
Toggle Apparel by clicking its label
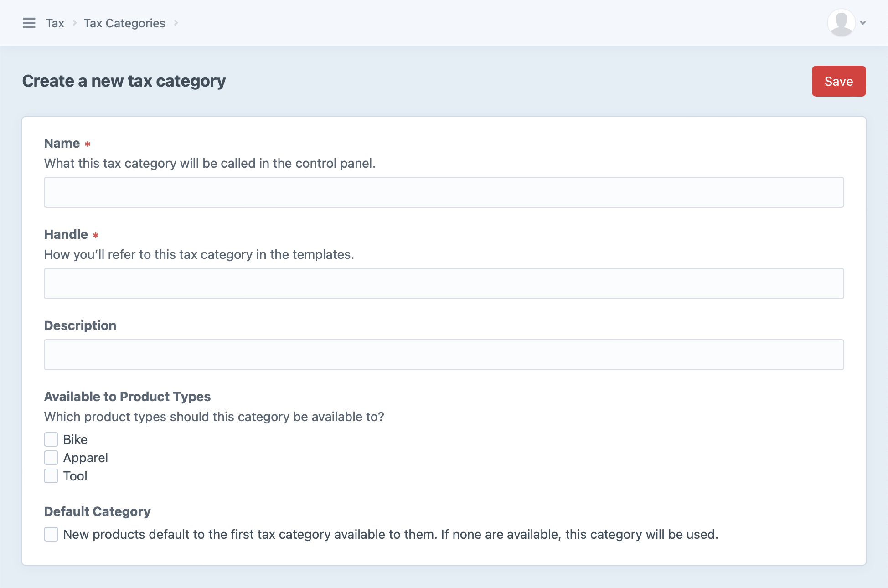pos(85,457)
